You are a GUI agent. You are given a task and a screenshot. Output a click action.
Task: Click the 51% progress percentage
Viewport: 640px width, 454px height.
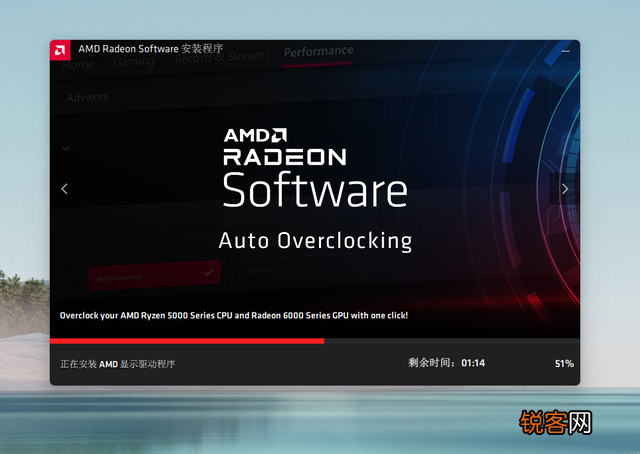pos(564,363)
